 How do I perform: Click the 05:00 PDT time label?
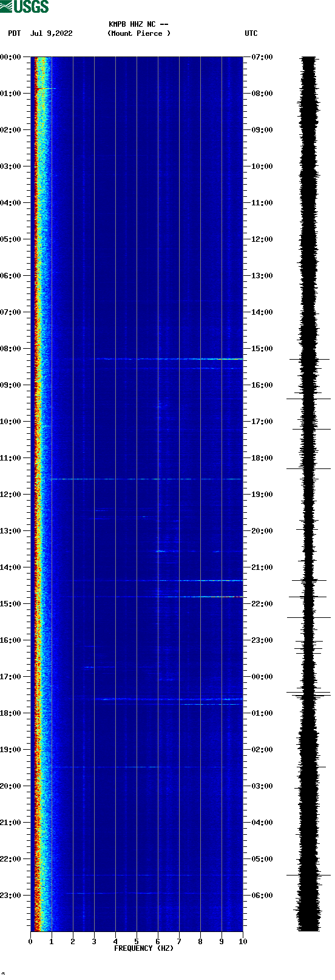click(10, 239)
